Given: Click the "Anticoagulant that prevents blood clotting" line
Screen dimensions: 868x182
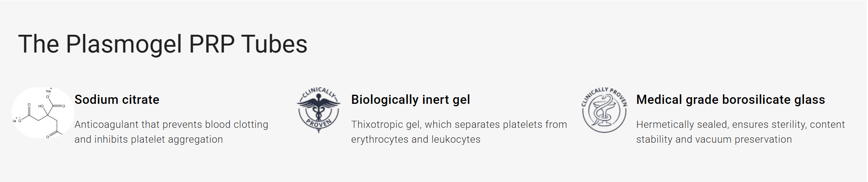Looking at the screenshot, I should click(171, 125).
